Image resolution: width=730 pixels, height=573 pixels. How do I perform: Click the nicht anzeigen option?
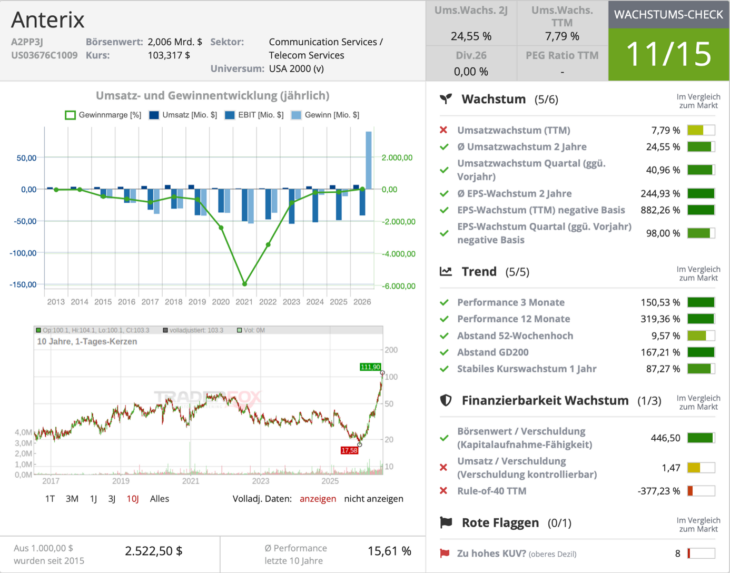373,499
